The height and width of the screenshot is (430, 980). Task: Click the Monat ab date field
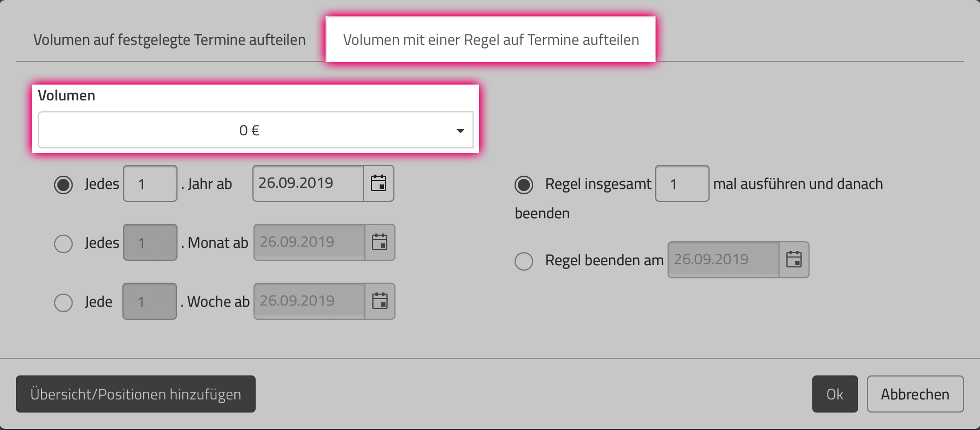point(309,242)
